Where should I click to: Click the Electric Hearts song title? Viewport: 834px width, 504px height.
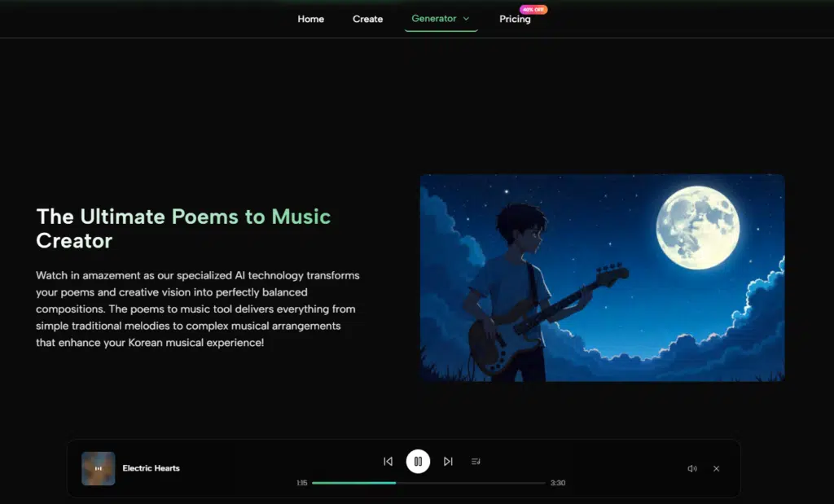tap(151, 468)
